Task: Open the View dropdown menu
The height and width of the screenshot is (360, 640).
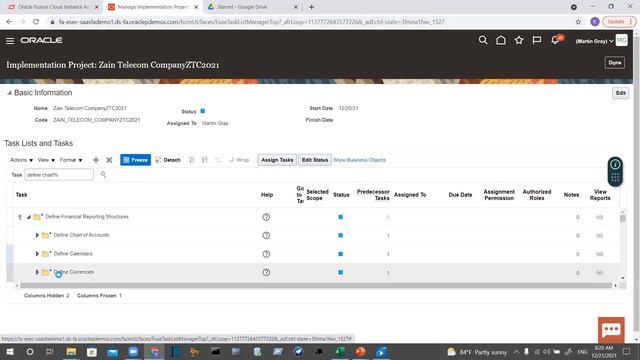Action: (x=46, y=160)
